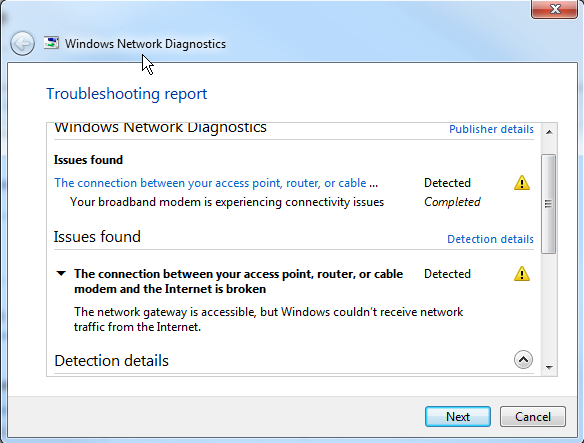Click the report scrollbar down arrow

[549, 367]
